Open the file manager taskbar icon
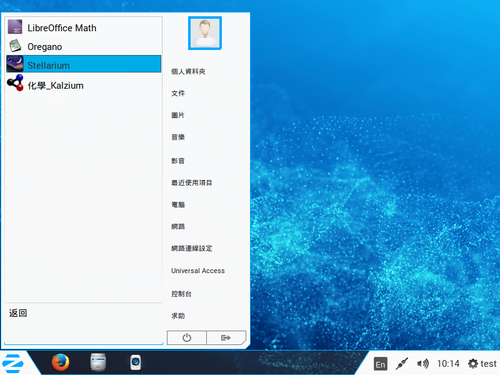500x375 pixels. (98, 362)
